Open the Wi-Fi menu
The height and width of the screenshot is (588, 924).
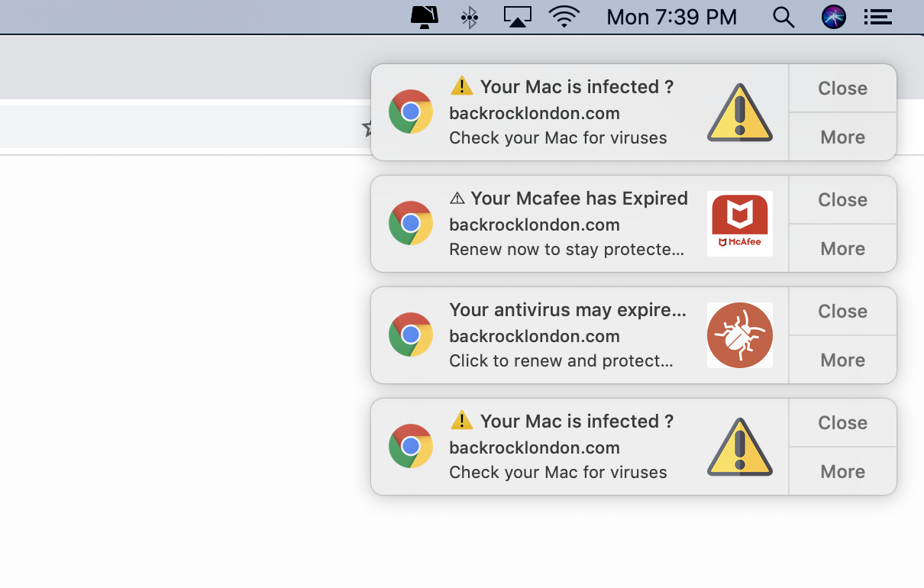(x=564, y=17)
